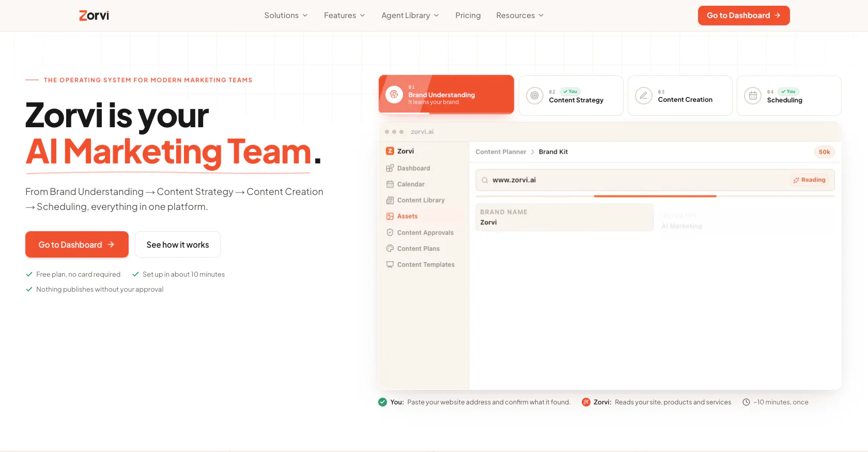This screenshot has width=868, height=452.
Task: Click 'Nothing publishes without your approval' text
Action: tap(100, 290)
